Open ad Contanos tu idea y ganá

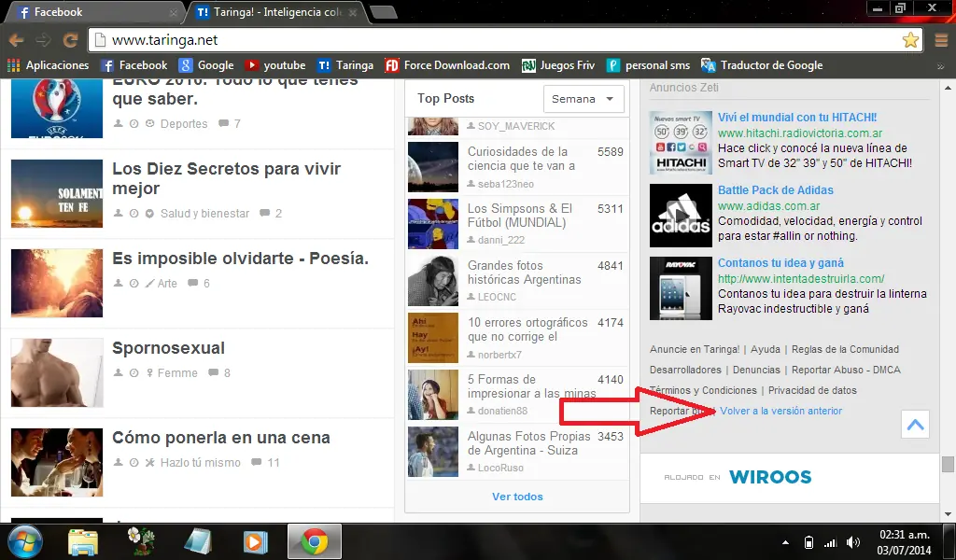pos(780,263)
